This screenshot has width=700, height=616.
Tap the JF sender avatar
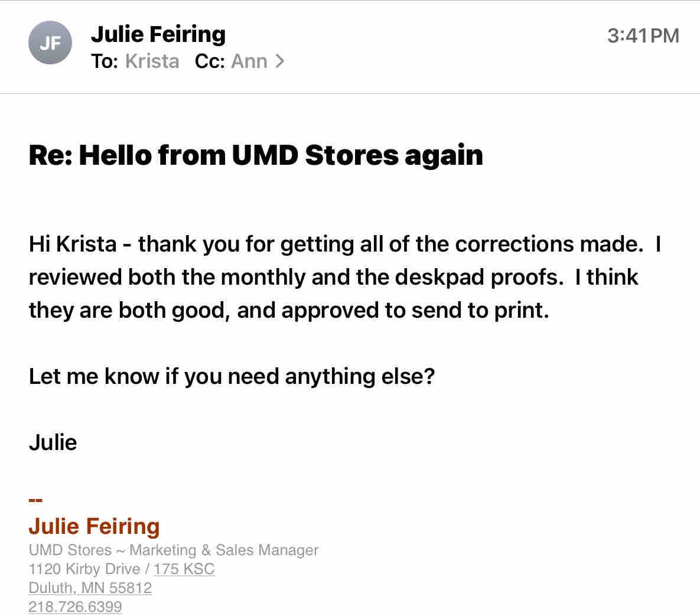pos(50,43)
